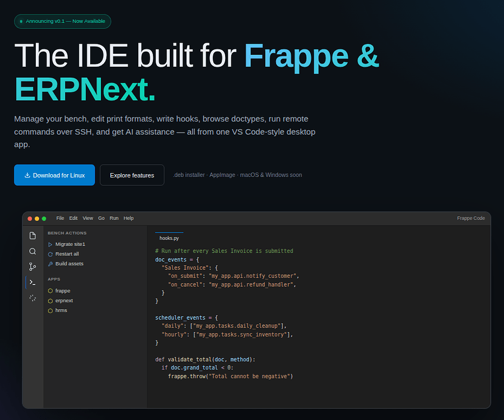Screen dimensions: 504x420
Task: Open the Edit menu
Action: pyautogui.click(x=73, y=218)
